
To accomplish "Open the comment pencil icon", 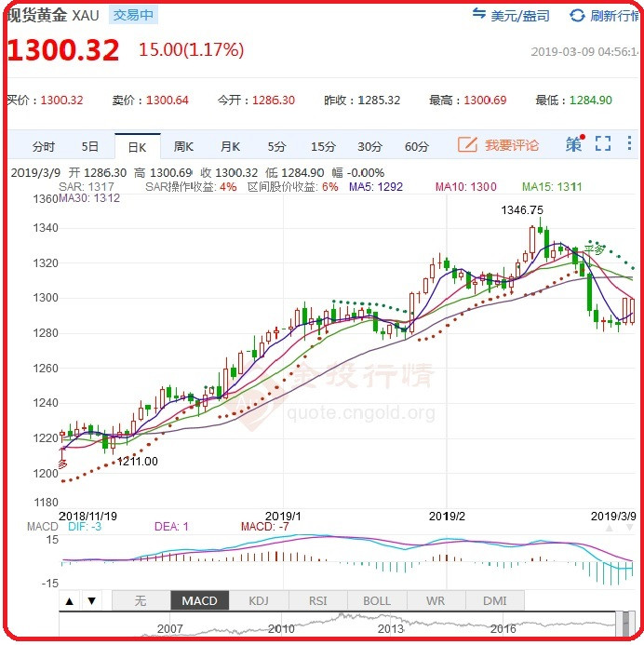I will click(x=467, y=144).
